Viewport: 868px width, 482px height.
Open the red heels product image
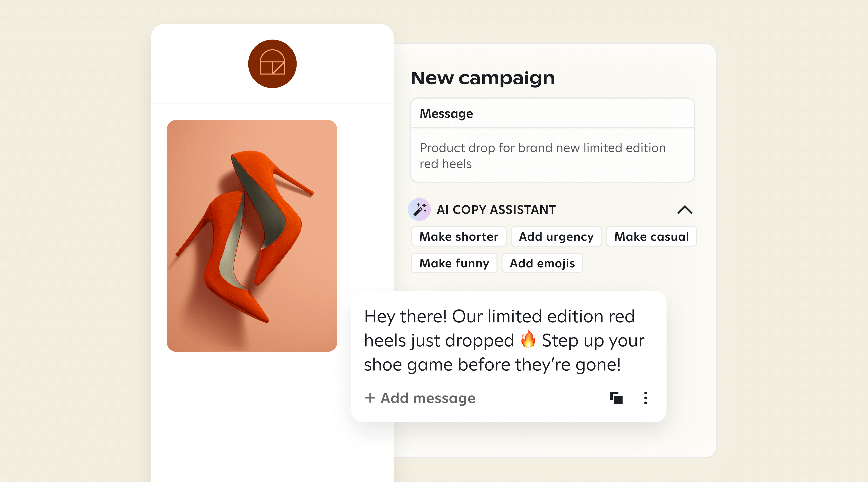click(x=252, y=236)
